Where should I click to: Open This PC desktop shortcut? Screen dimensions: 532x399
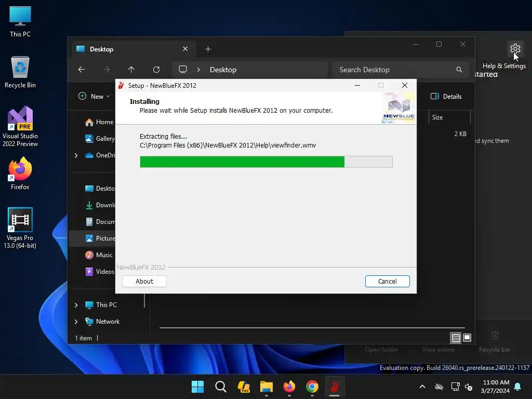tap(20, 21)
